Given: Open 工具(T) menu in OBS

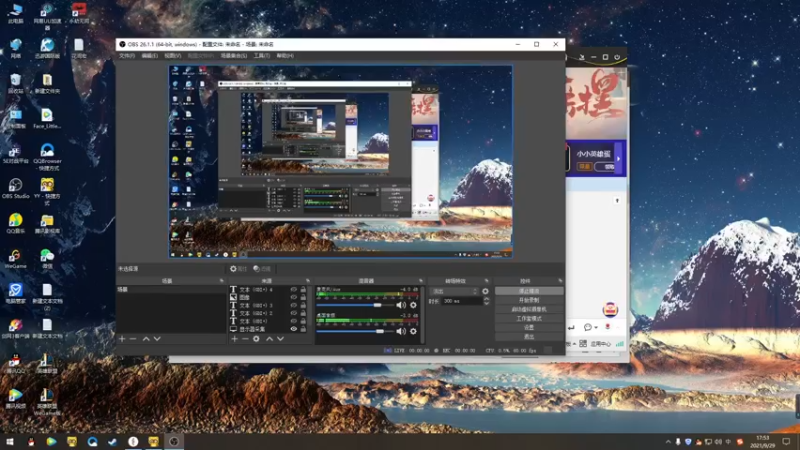Looking at the screenshot, I should (x=262, y=56).
